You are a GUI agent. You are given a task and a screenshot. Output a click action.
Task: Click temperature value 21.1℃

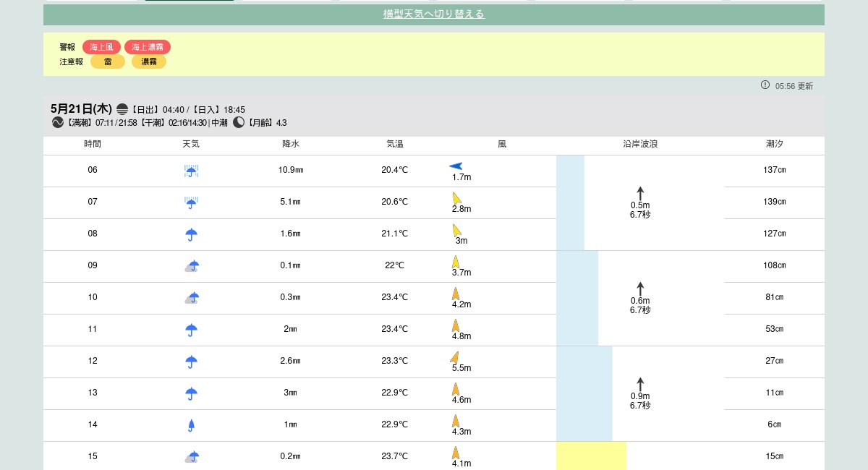coord(395,234)
